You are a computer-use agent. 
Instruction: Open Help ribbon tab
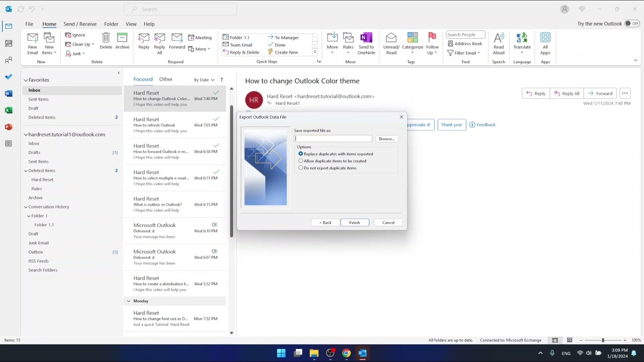149,24
